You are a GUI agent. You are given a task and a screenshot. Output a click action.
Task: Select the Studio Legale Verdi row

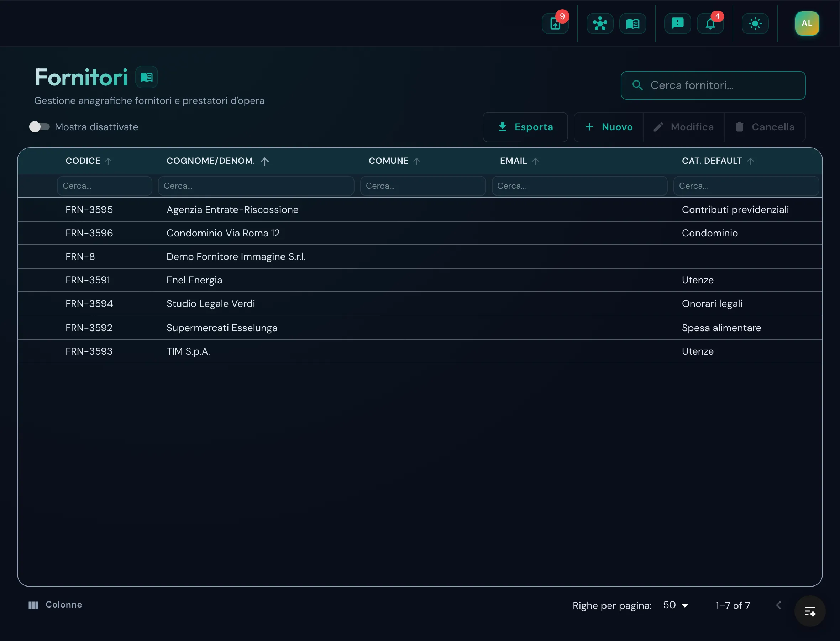pyautogui.click(x=420, y=304)
